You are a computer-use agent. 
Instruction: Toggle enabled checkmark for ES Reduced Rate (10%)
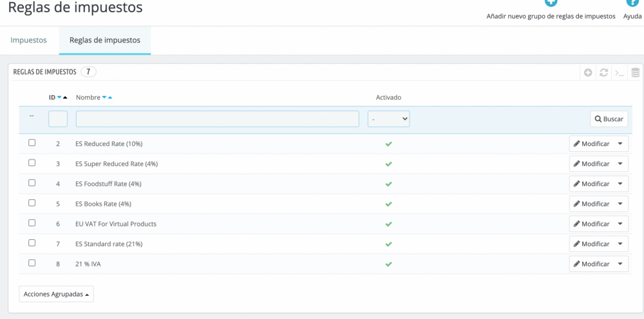coord(388,144)
